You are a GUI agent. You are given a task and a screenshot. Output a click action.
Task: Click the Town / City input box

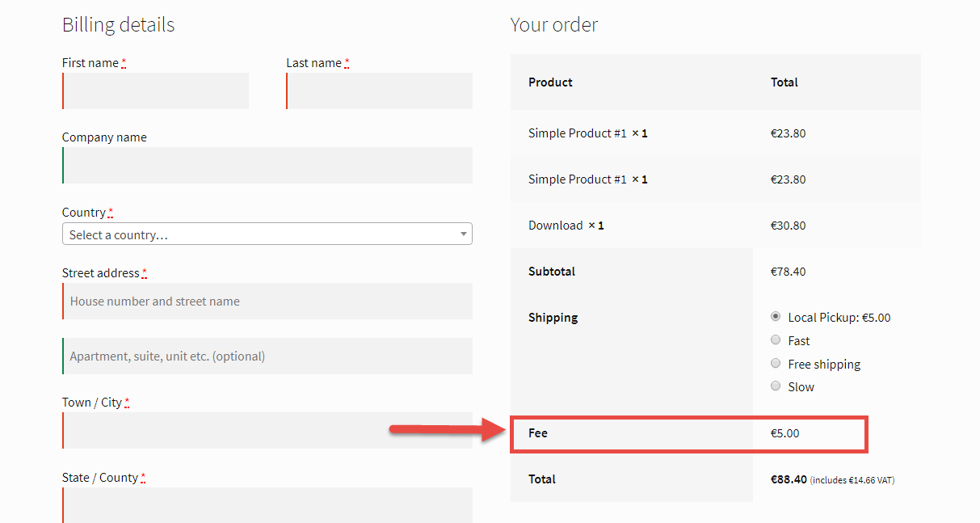coord(267,431)
